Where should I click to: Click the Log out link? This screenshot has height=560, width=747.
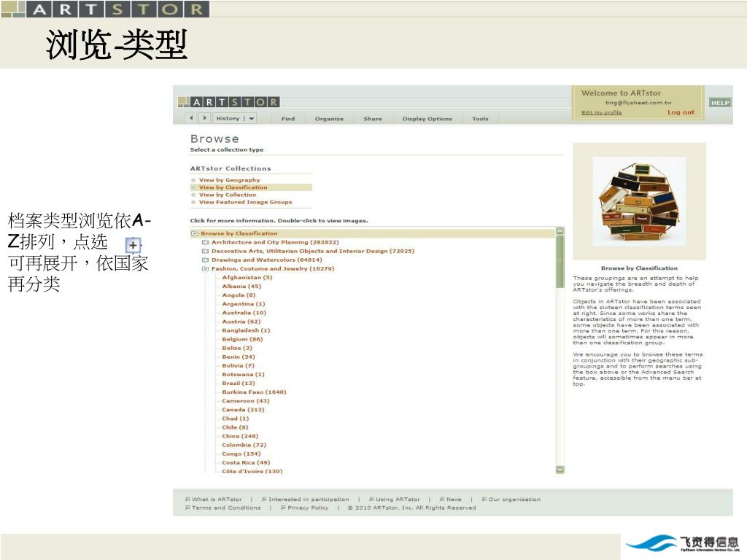click(x=681, y=112)
